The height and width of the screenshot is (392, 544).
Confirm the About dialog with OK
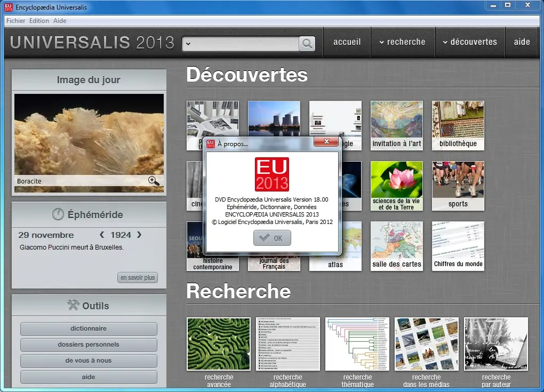click(x=272, y=238)
